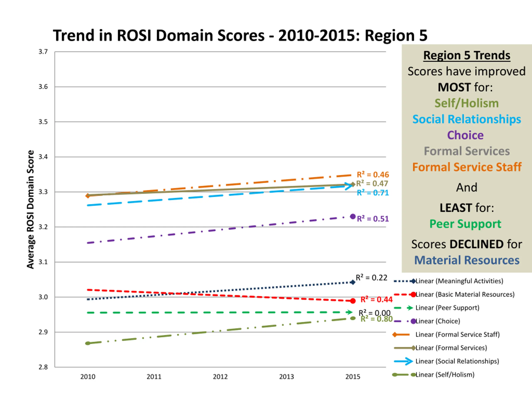532x399 pixels.
Task: Click 'Scores DECLINED for' line
Action: click(x=467, y=244)
